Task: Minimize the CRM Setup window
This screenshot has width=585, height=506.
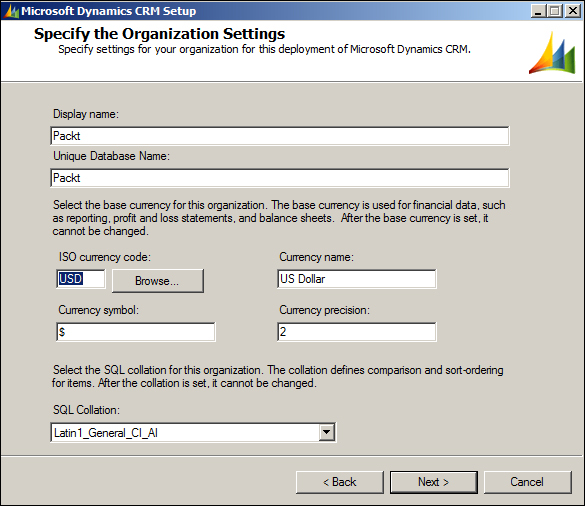Action: click(538, 11)
